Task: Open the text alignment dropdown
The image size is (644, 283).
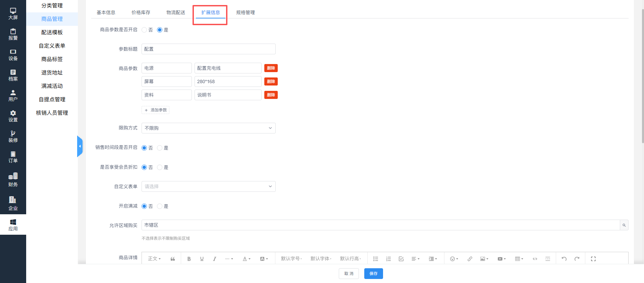Action: [416, 259]
